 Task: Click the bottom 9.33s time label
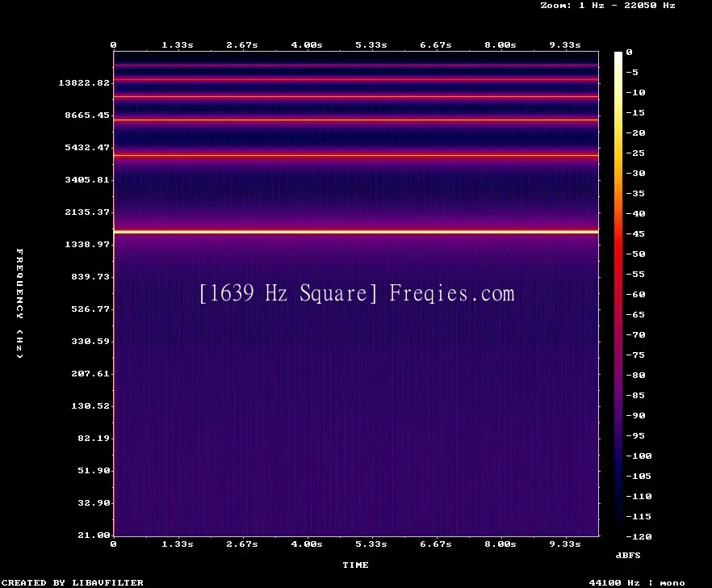pyautogui.click(x=565, y=544)
